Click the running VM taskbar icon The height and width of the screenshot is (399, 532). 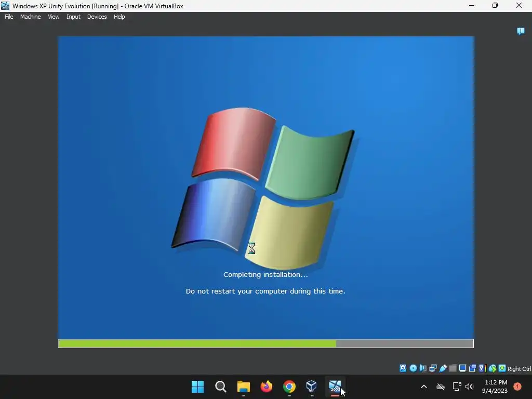[x=335, y=387]
